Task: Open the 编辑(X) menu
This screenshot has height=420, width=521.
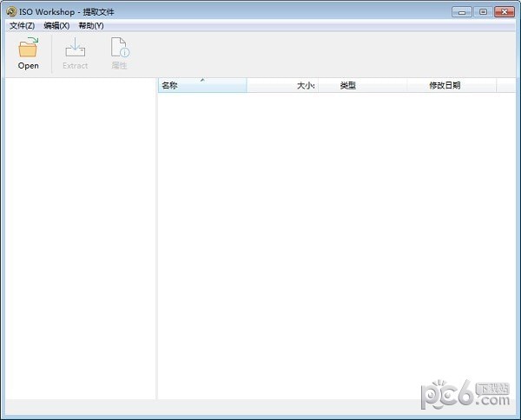Action: pos(56,26)
